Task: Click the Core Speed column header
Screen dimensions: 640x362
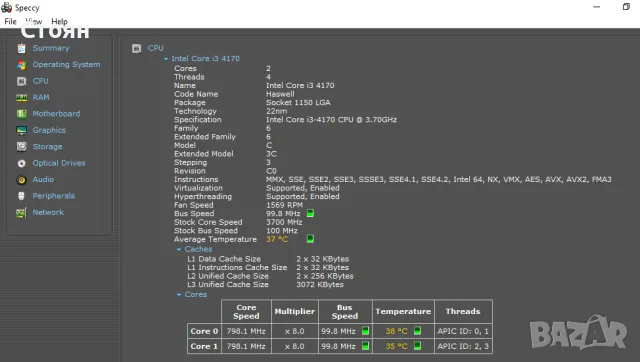Action: [246, 311]
